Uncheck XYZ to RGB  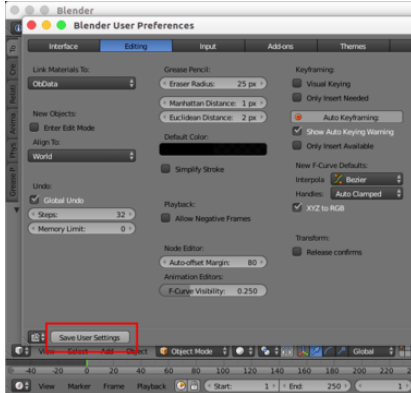click(297, 208)
